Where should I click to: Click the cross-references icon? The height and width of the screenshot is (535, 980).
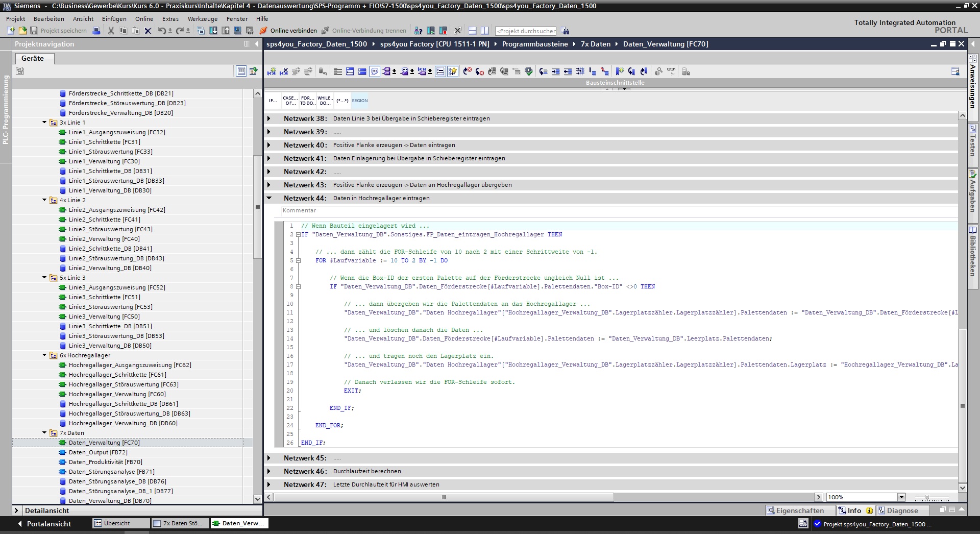click(x=458, y=31)
